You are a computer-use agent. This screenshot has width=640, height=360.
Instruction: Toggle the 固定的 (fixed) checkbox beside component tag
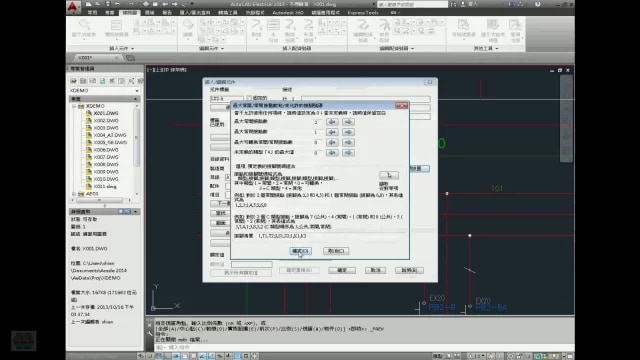[x=249, y=98]
